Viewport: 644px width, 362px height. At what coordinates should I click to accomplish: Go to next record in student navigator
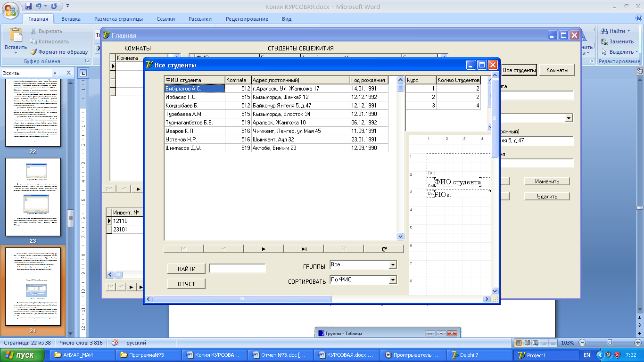tap(264, 249)
